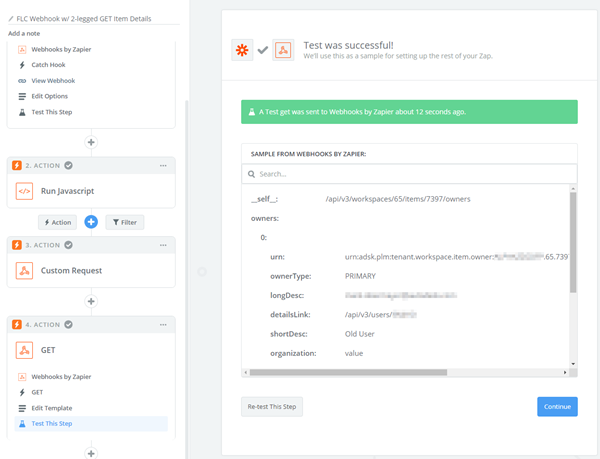
Task: Click Re-test This Step button
Action: click(272, 406)
